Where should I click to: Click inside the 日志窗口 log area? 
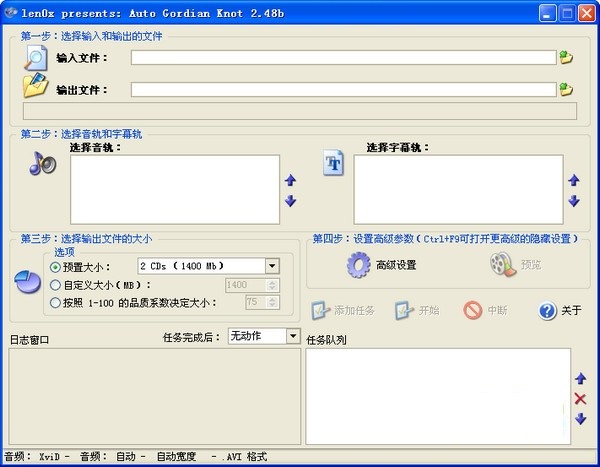pos(155,397)
